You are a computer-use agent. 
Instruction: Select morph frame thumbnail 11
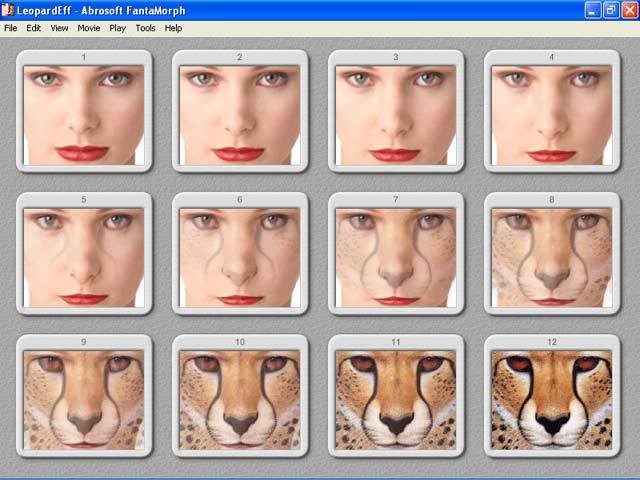point(396,396)
